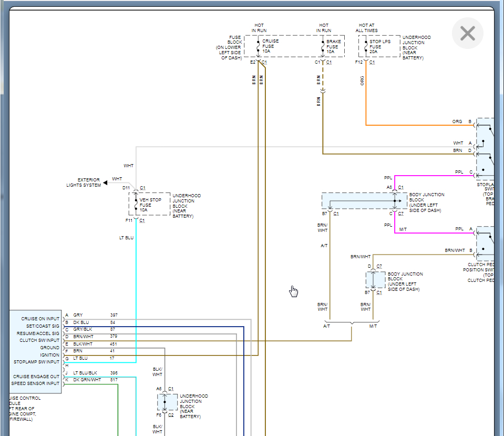The image size is (504, 436).
Task: Open C7 connector link beside terminal D
Action: click(x=379, y=266)
